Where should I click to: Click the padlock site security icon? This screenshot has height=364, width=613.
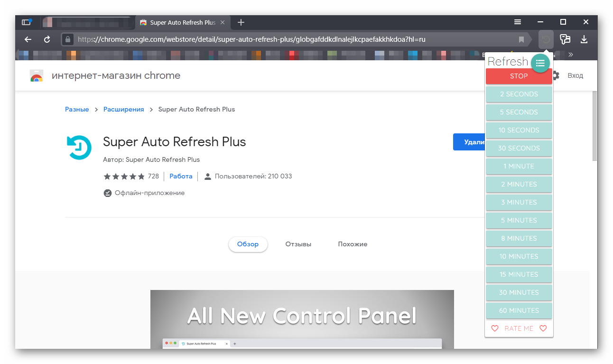(x=68, y=39)
